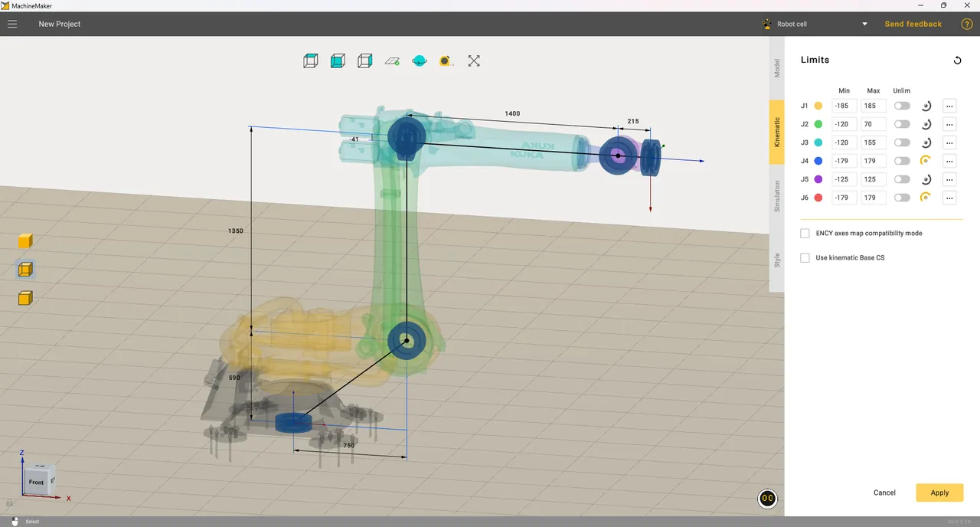Select the solid yellow cube display mode

tap(25, 241)
